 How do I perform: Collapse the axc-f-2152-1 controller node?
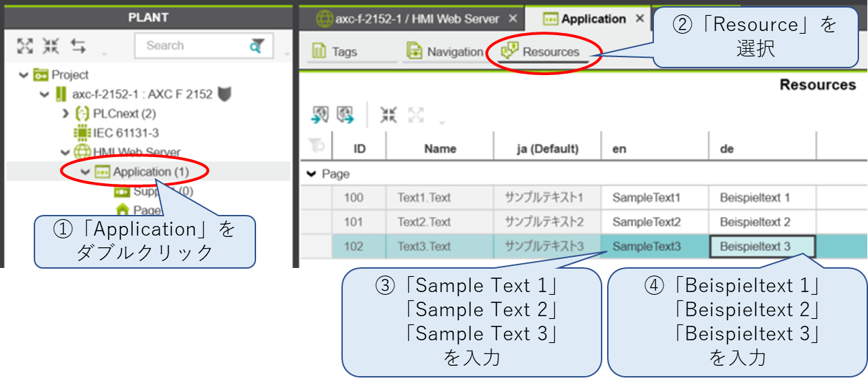point(45,94)
